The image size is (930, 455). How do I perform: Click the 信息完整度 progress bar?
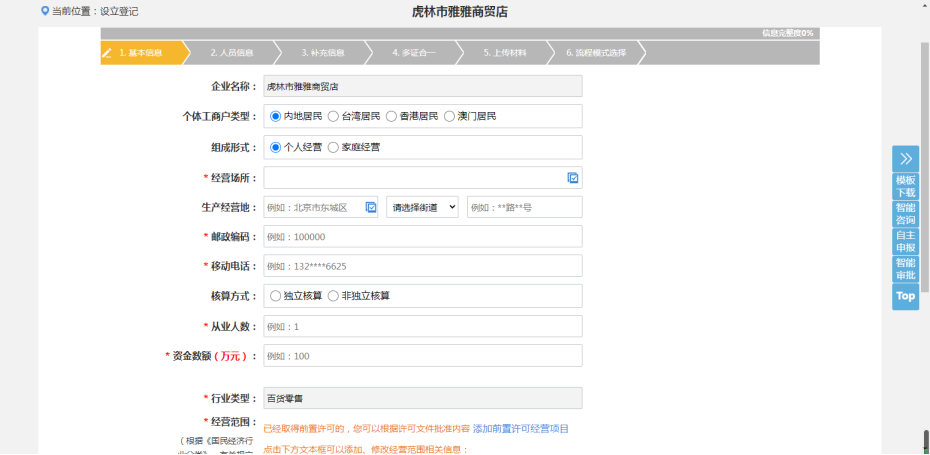click(x=460, y=33)
